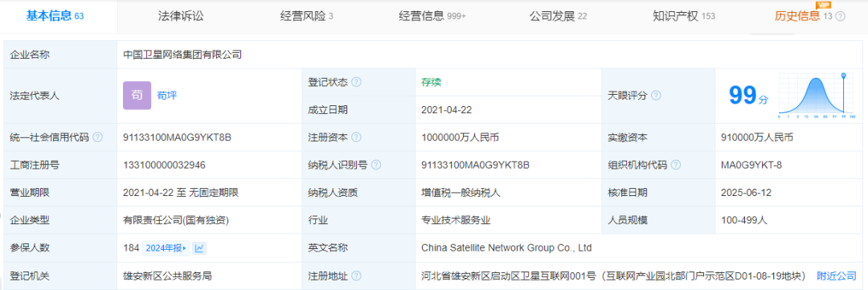
Task: Expand the 2024年报 dropdown
Action: pos(166,248)
